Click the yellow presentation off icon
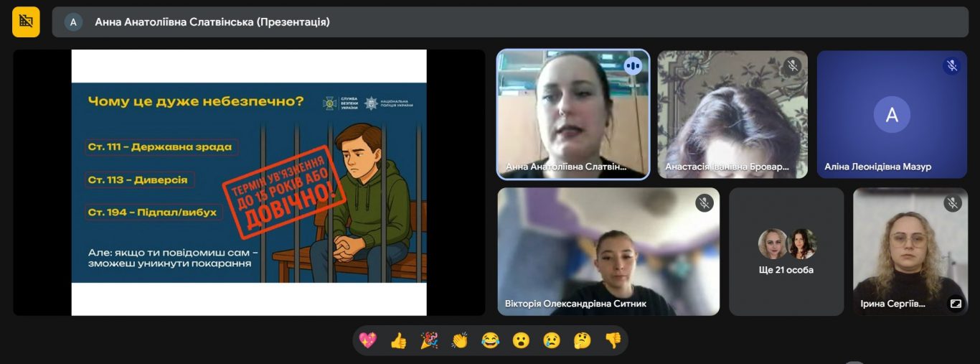Screen dimensions: 980x364 [x=26, y=22]
